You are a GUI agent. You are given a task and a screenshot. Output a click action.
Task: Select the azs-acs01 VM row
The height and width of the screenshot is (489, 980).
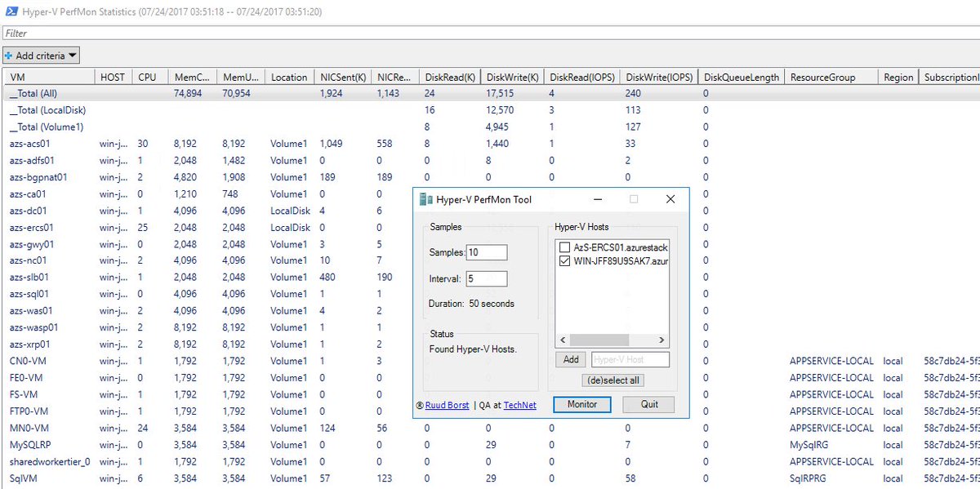490,143
